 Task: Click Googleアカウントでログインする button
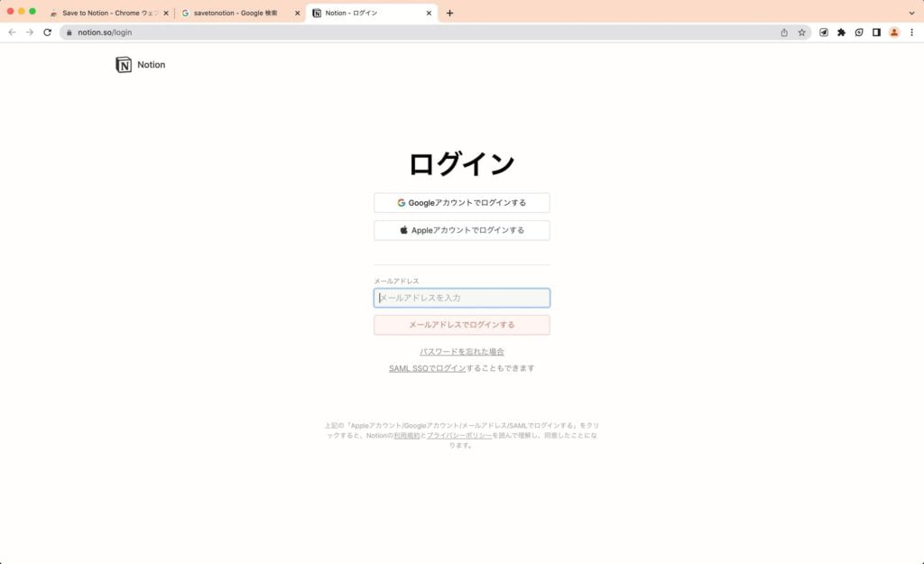tap(462, 203)
